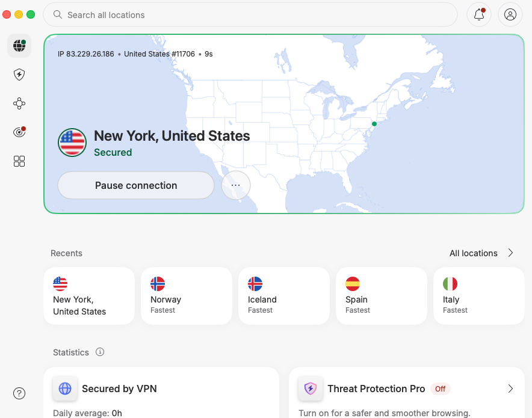Viewport: 532px width, 418px height.
Task: Click the Italy flag icon
Action: coord(450,284)
